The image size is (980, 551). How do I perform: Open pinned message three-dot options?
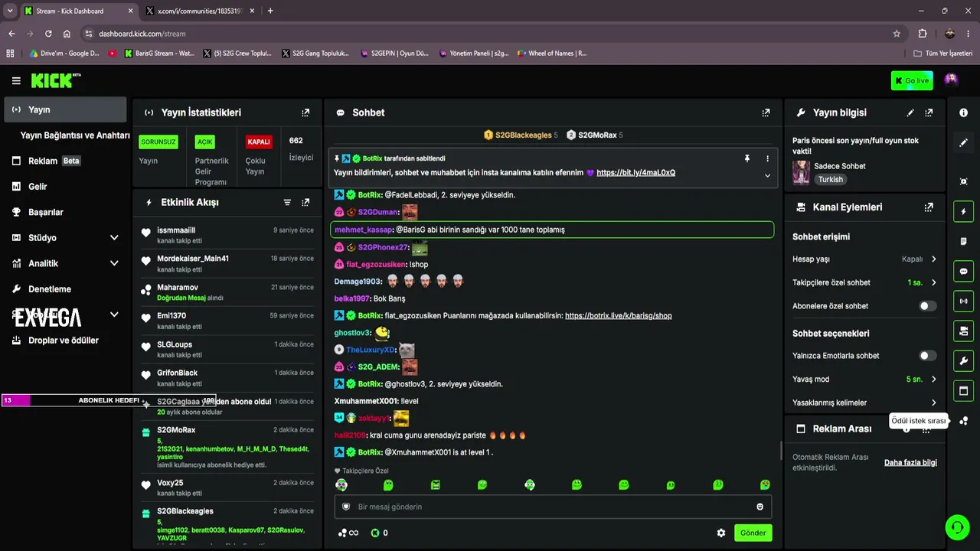tap(767, 158)
